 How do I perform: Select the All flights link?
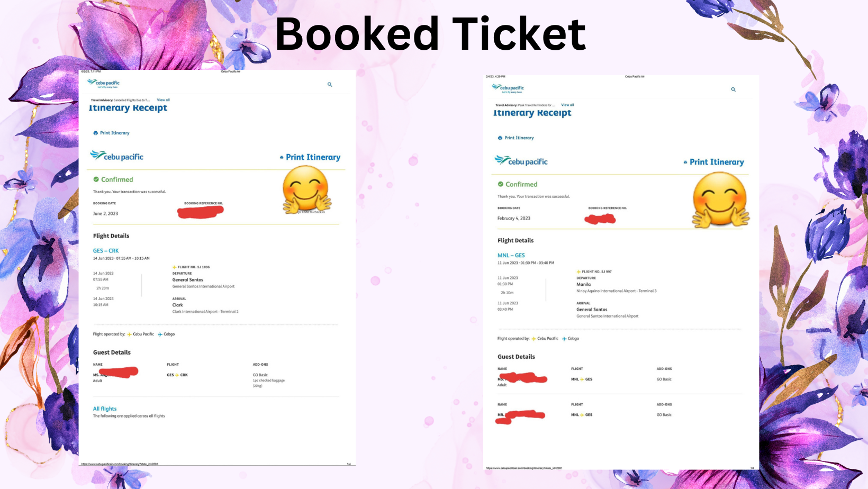click(x=105, y=409)
